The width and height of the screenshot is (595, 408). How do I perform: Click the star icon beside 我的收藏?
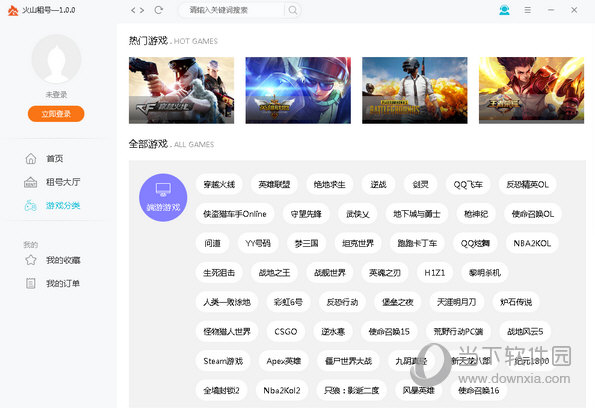point(31,260)
